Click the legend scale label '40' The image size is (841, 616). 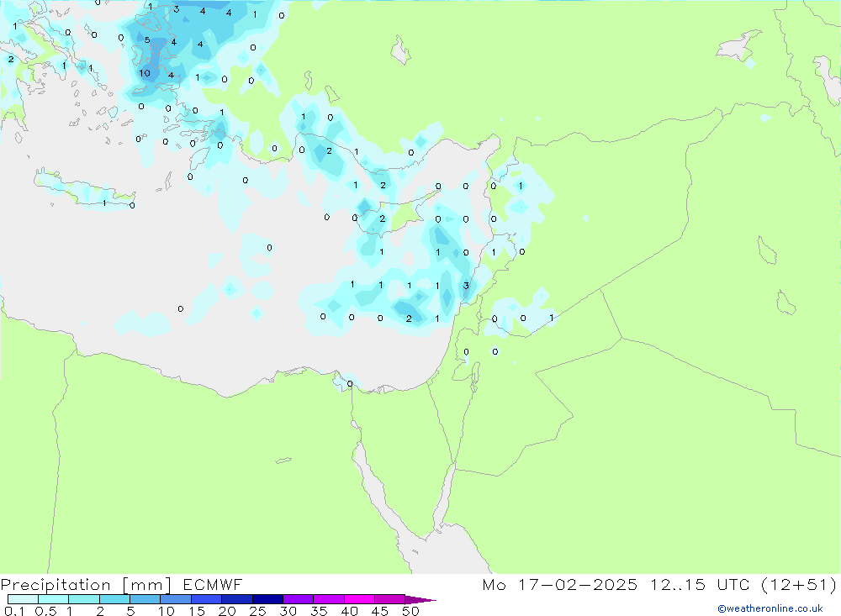[349, 611]
